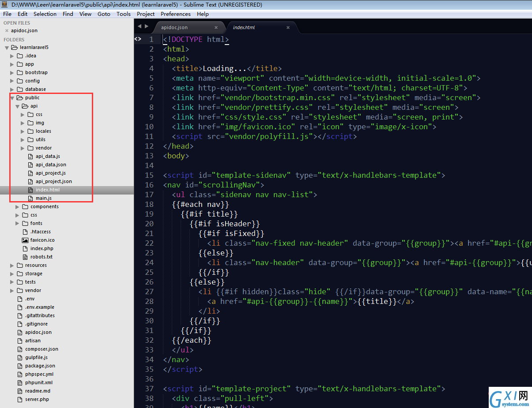Expand the img folder arrow

[x=23, y=123]
